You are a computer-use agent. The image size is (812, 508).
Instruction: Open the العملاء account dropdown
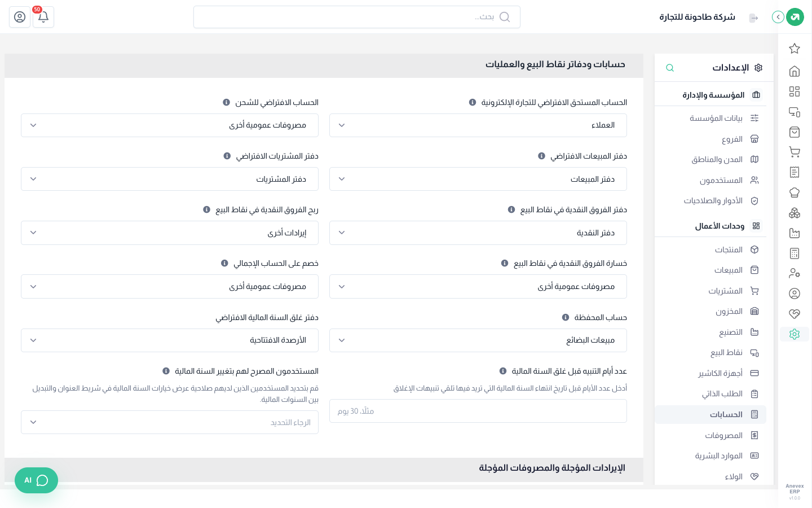[478, 125]
